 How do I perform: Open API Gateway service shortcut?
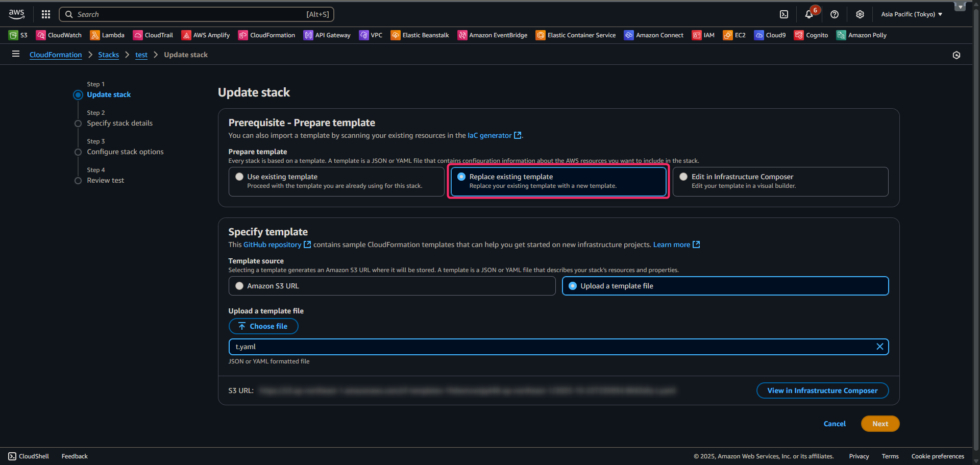click(327, 35)
